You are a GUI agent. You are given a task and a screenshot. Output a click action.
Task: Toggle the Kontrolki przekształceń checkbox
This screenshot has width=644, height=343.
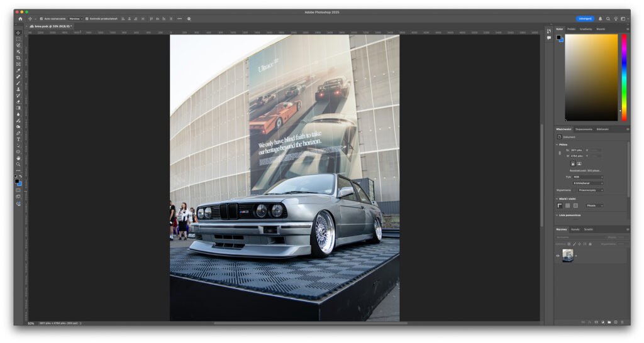[x=87, y=19]
